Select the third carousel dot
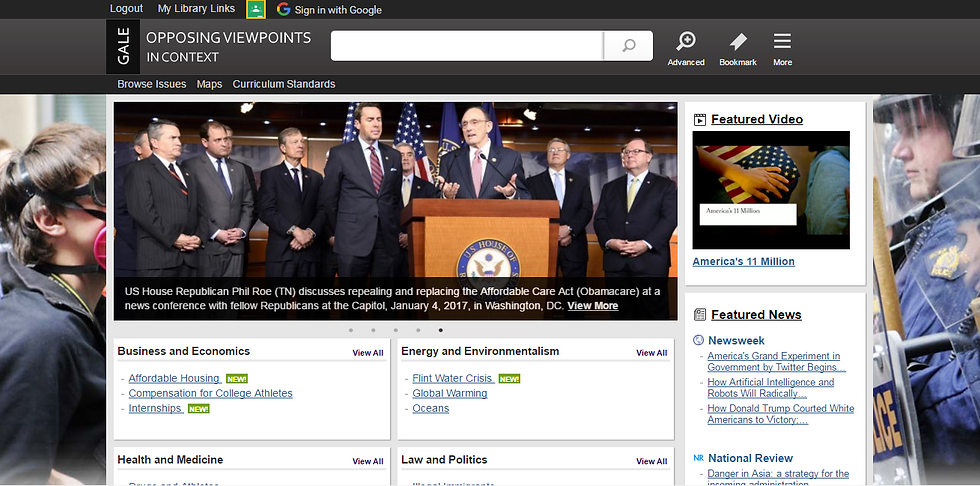Image resolution: width=980 pixels, height=486 pixels. [396, 330]
